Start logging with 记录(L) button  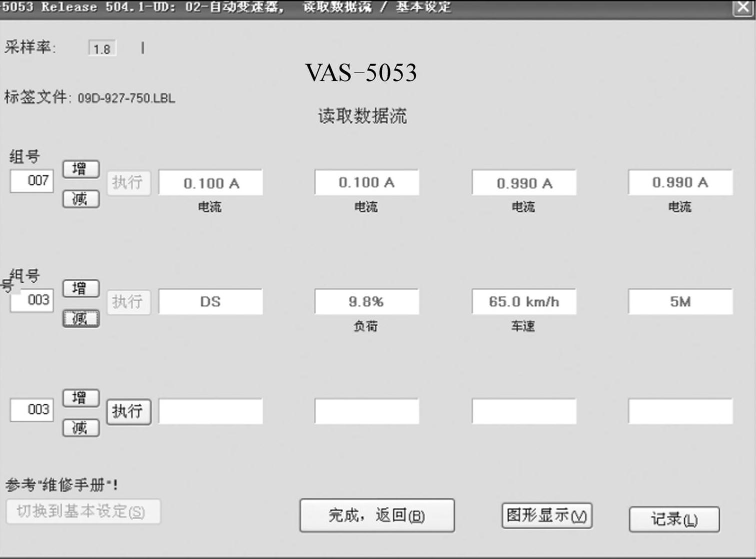tap(674, 519)
